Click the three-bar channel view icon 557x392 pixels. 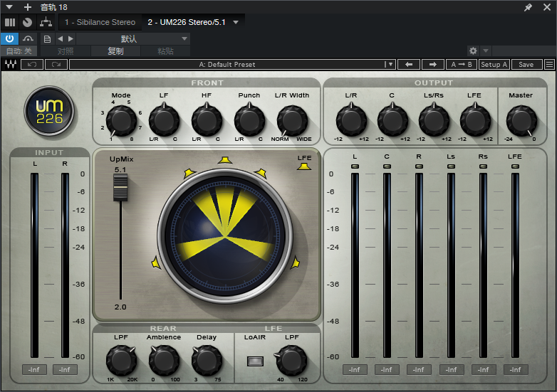click(x=10, y=22)
